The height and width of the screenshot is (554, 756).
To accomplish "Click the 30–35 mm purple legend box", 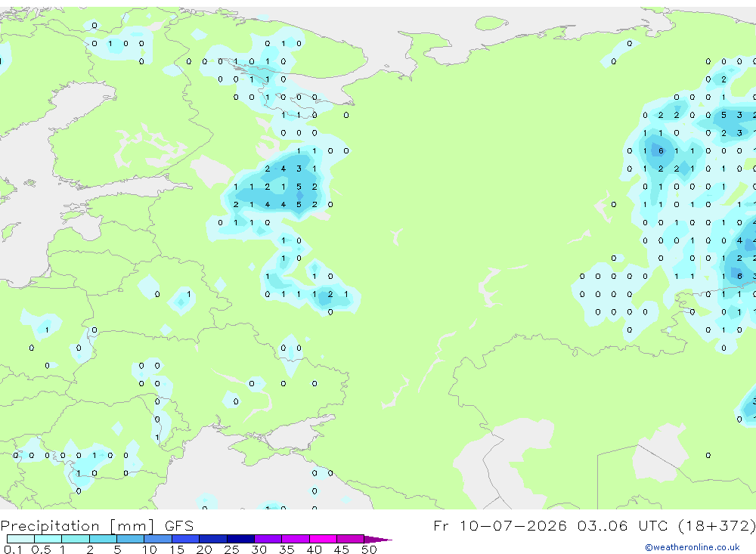I will pos(268,539).
